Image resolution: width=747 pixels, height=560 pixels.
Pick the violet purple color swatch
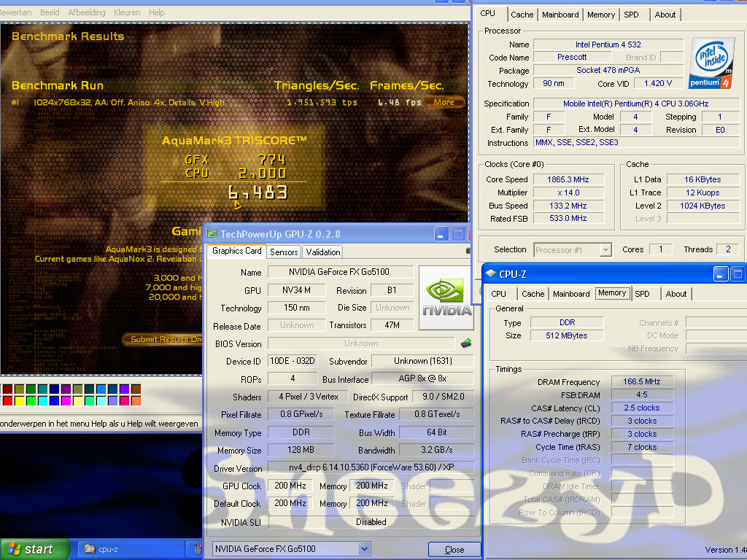(x=124, y=389)
